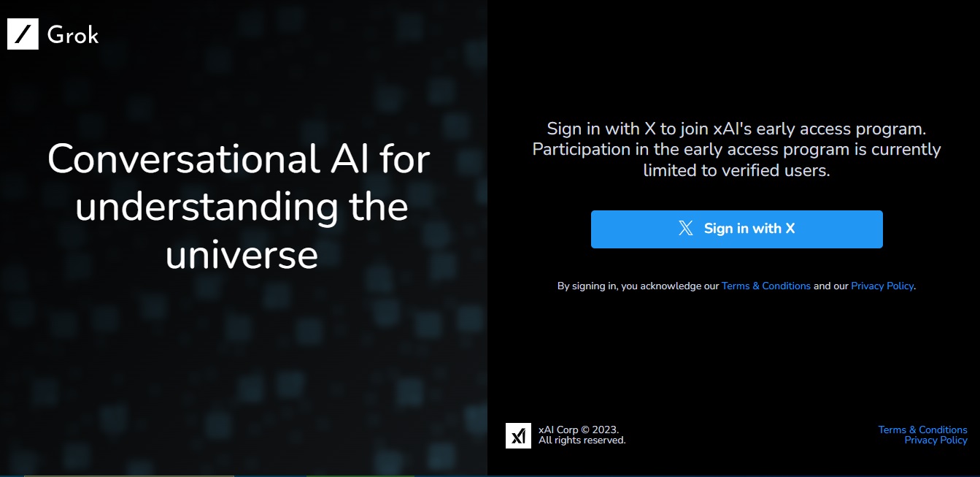Click the period after acknowledgement Privacy Policy link
The height and width of the screenshot is (477, 980).
click(915, 287)
